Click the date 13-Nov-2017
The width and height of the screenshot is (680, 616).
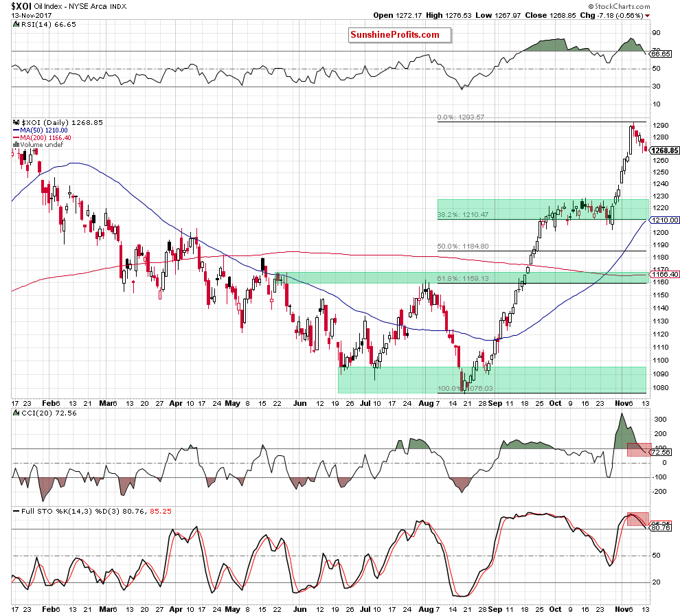31,15
